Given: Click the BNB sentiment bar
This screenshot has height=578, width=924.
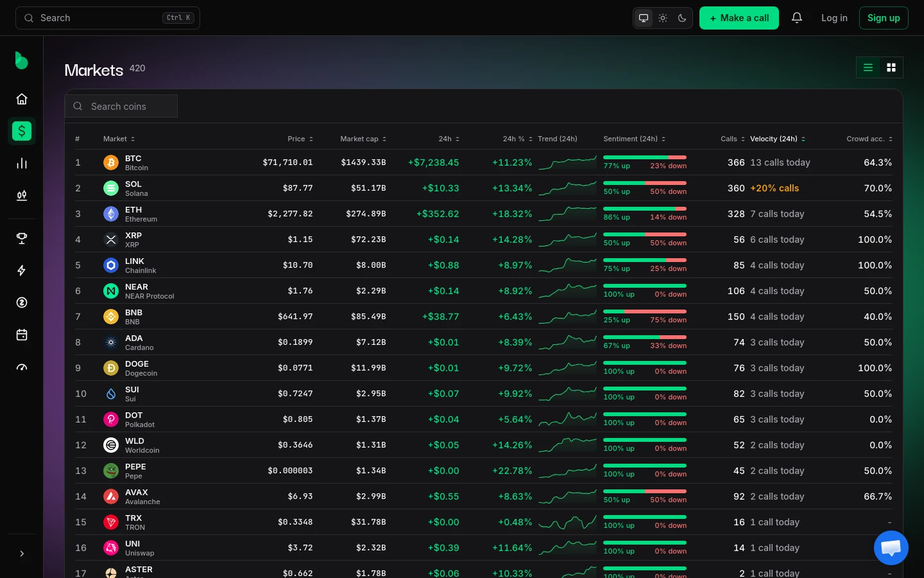Looking at the screenshot, I should click(x=645, y=311).
